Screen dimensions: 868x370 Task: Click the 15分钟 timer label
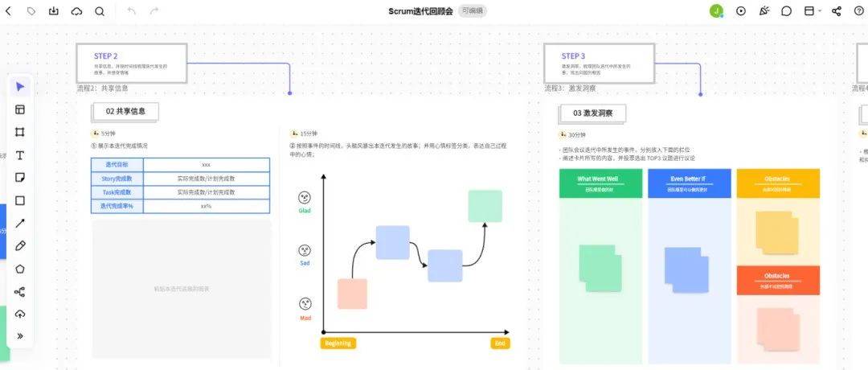pyautogui.click(x=309, y=134)
